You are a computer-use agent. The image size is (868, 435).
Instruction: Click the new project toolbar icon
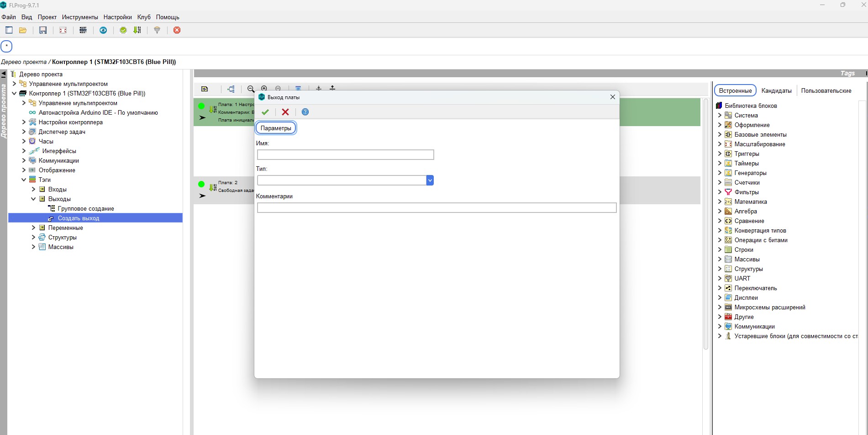click(9, 30)
